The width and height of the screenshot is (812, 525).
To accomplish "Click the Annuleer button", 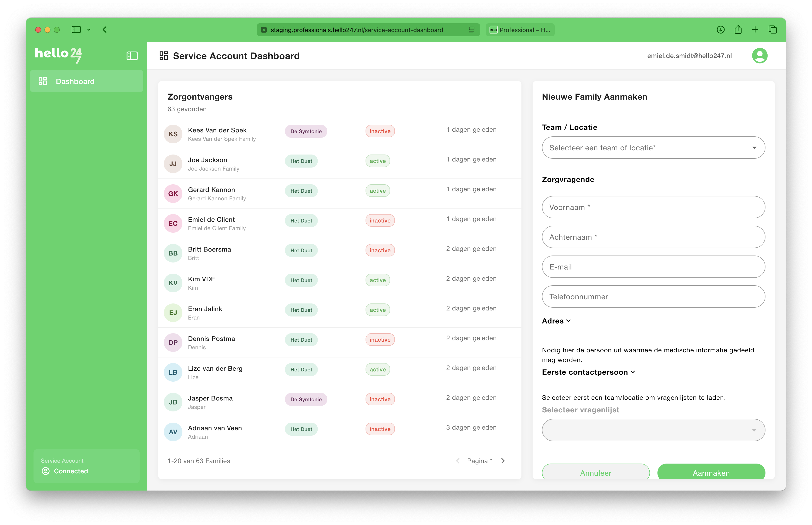I will click(595, 472).
